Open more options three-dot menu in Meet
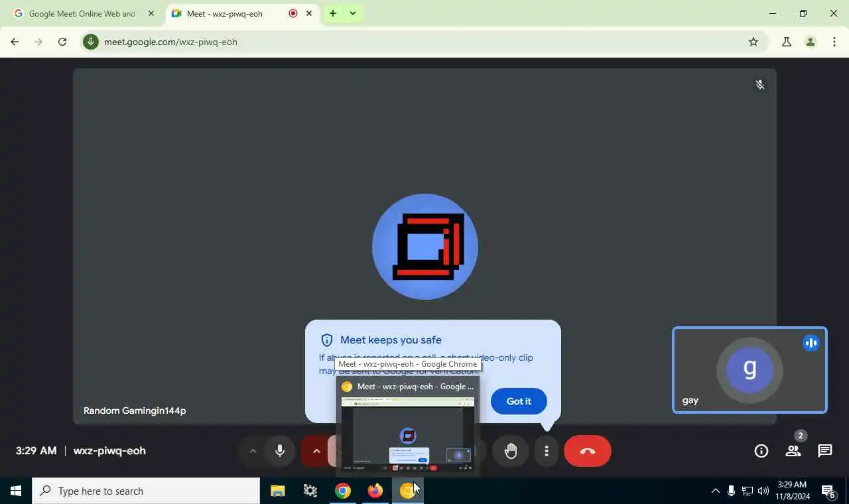Screen dimensions: 849x504 click(x=547, y=451)
